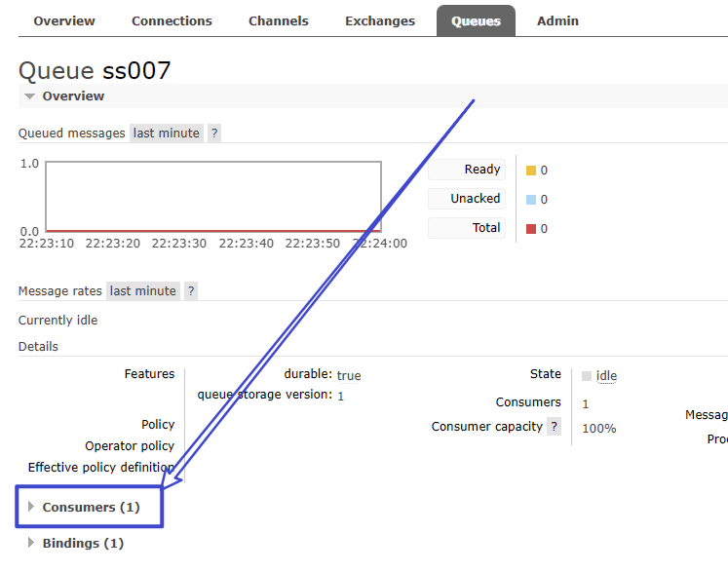Expand the Consumers (1) section
Image resolution: width=728 pixels, height=571 pixels.
point(91,507)
